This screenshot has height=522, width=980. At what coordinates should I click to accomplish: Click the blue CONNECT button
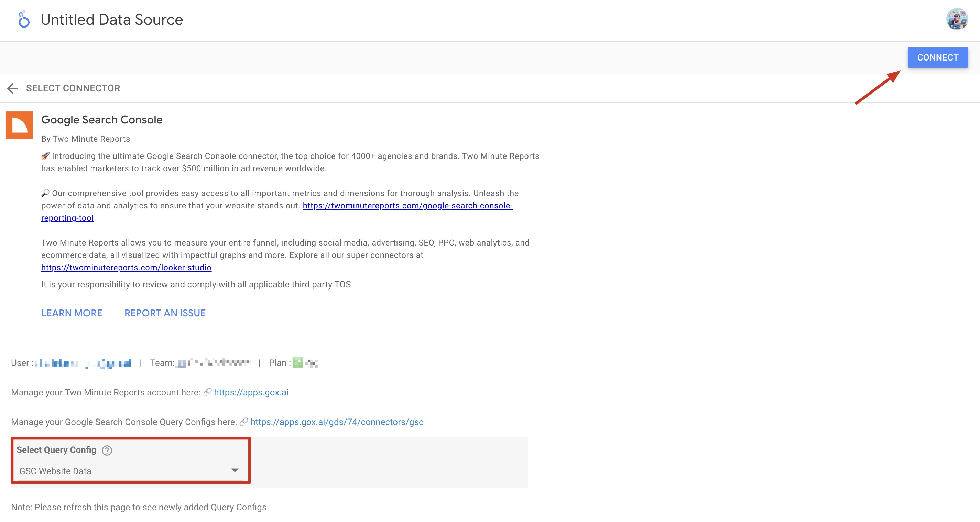(x=937, y=57)
